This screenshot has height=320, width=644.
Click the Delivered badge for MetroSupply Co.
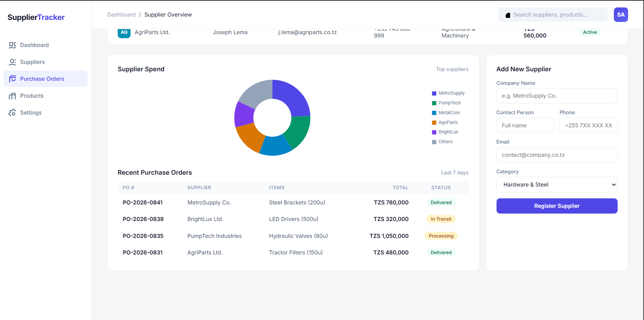(441, 202)
